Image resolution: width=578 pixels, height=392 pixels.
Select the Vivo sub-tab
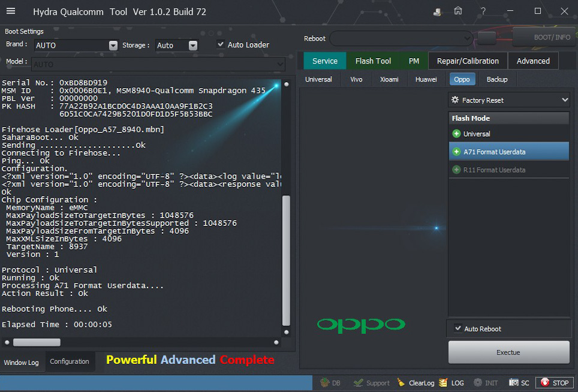(x=356, y=79)
